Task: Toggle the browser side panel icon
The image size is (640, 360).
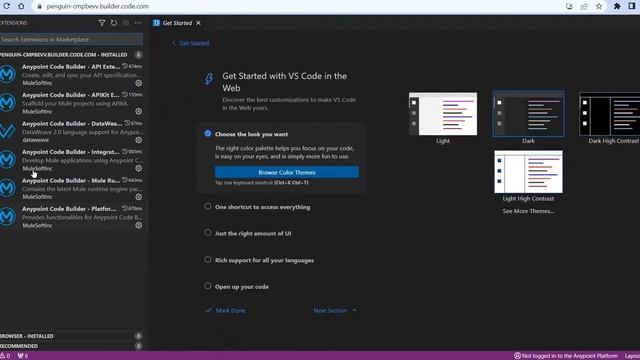Action: click(x=632, y=6)
